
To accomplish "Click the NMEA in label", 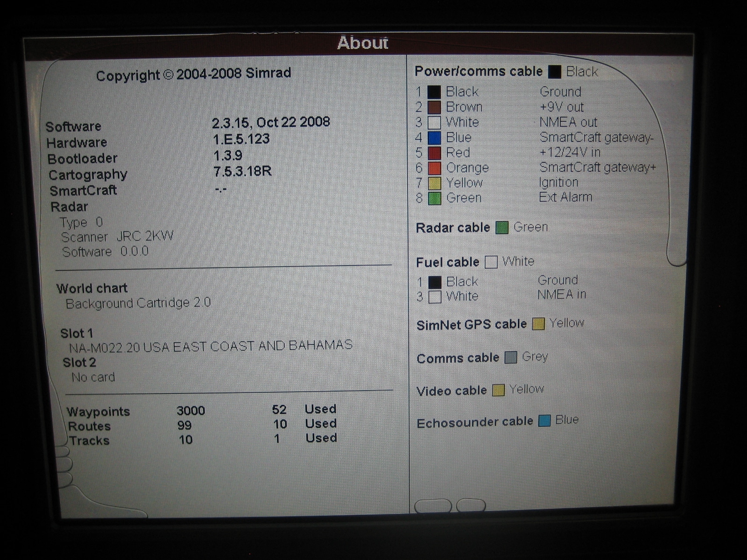I will [562, 294].
